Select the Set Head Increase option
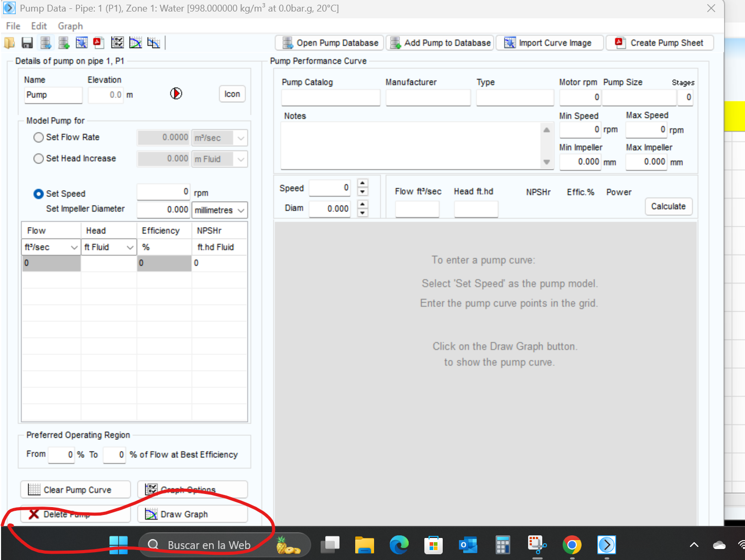The image size is (745, 560). point(38,158)
